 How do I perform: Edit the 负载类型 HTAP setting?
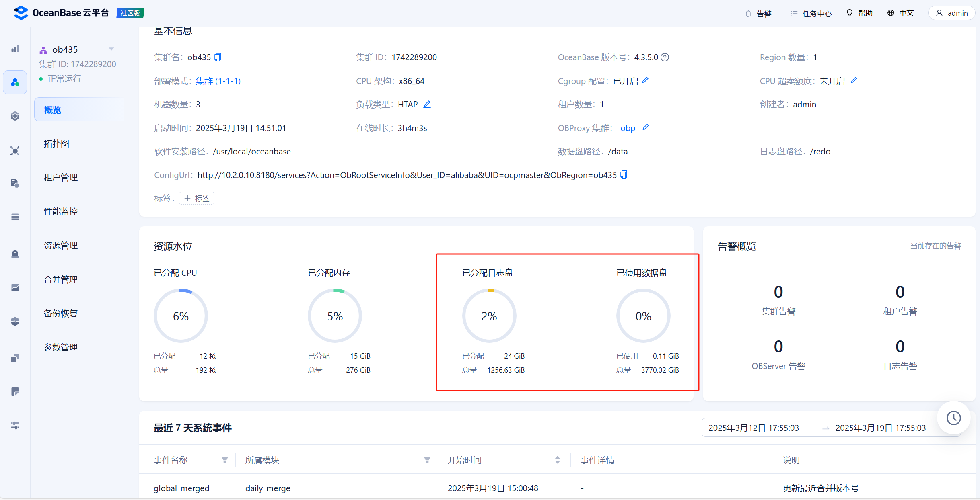point(427,105)
